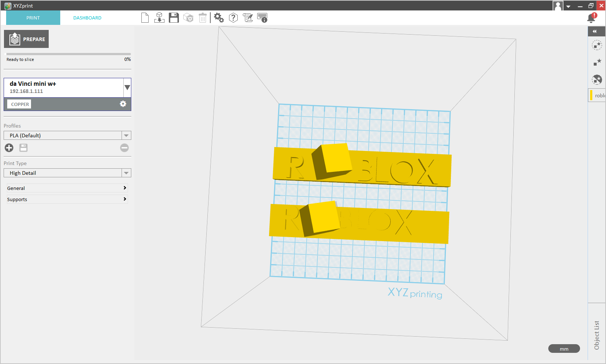Toggle the mm units button
606x364 pixels.
pos(564,349)
